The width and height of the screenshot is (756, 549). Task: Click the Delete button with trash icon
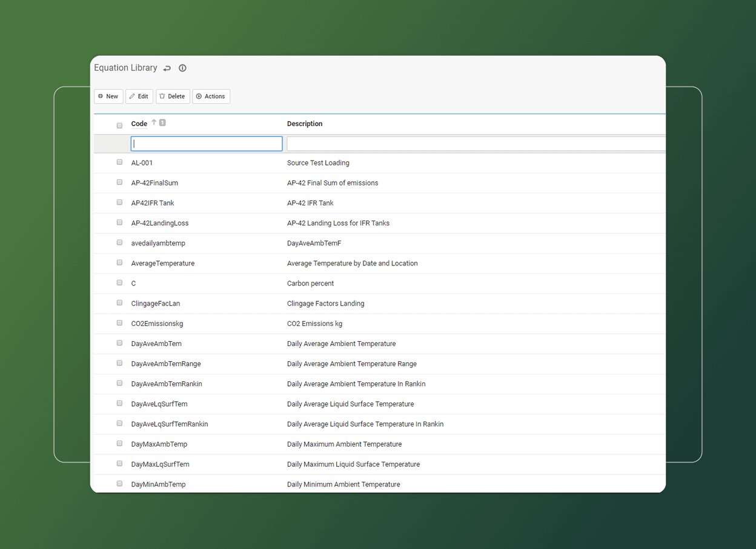click(x=173, y=96)
